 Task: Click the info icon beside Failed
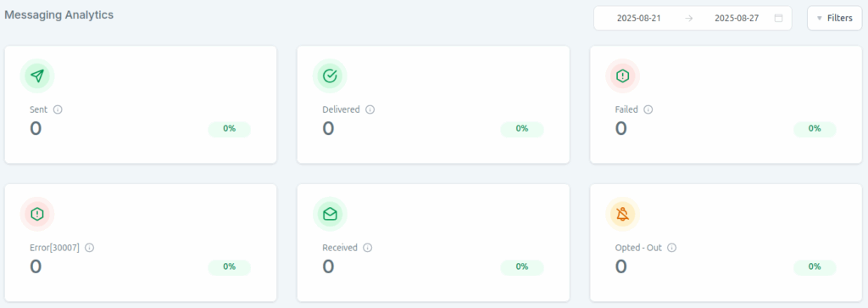(648, 109)
